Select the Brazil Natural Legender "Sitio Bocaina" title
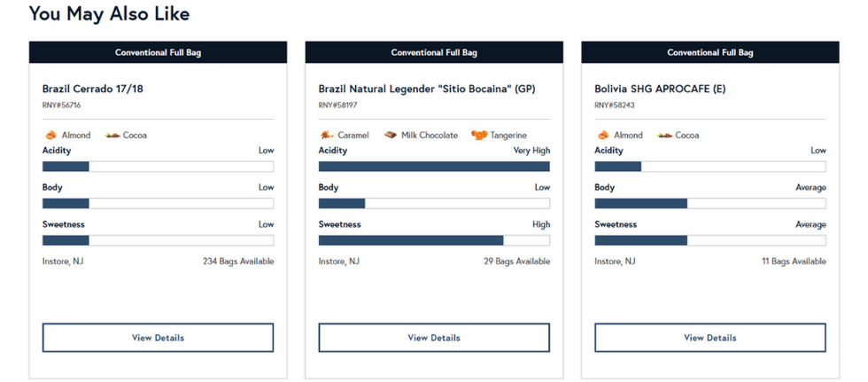Viewport: 868px width, 382px height. click(427, 89)
